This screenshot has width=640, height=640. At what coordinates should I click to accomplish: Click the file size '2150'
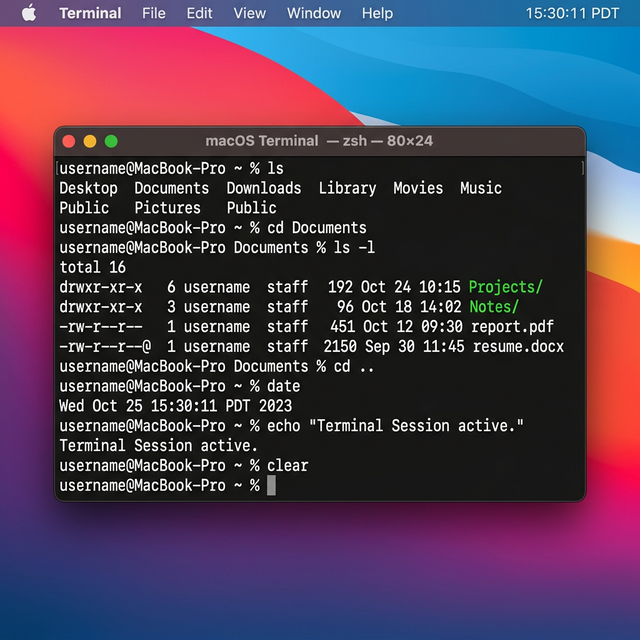point(340,347)
